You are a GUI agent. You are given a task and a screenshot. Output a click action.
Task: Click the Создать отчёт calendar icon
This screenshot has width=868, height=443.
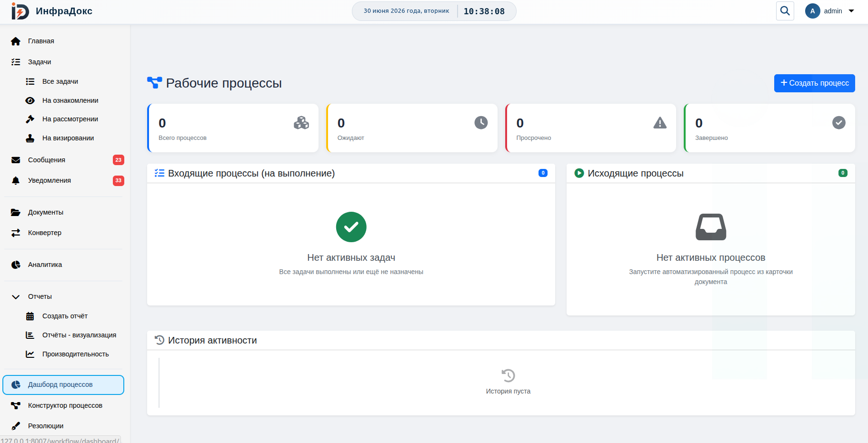(x=30, y=316)
